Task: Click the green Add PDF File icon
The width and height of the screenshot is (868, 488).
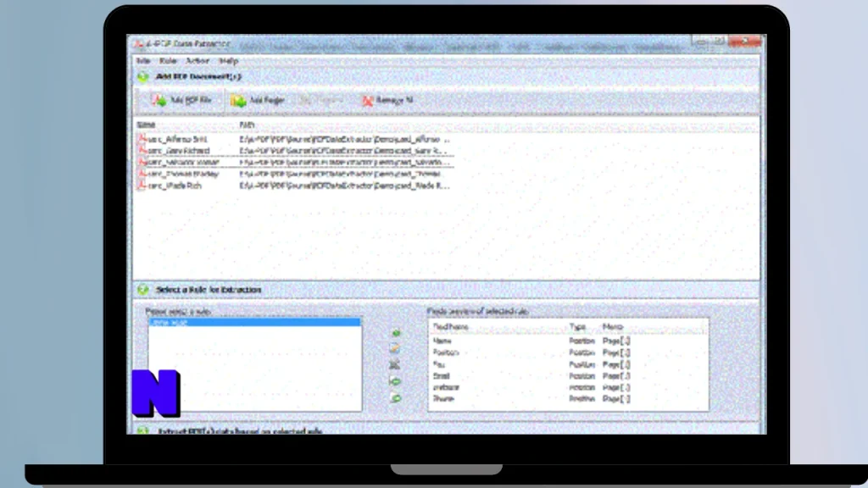Action: pos(159,100)
